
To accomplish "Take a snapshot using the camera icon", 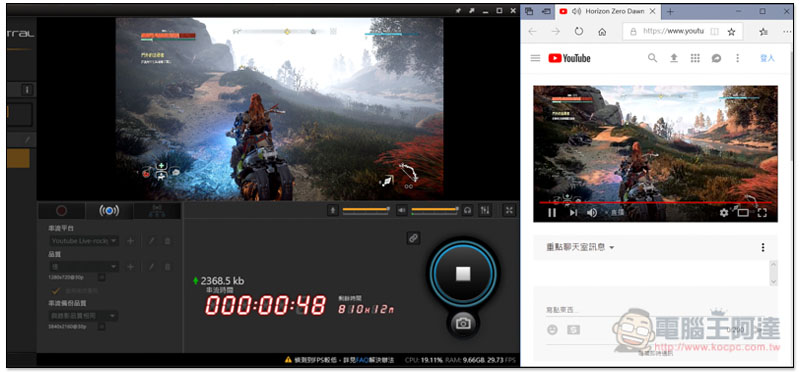I will coord(463,323).
